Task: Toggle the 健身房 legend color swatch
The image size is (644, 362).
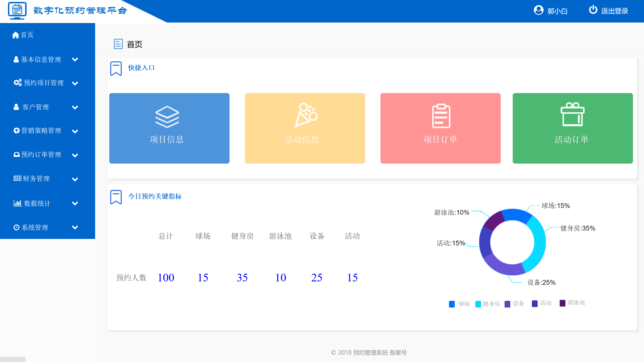Action: 478,304
